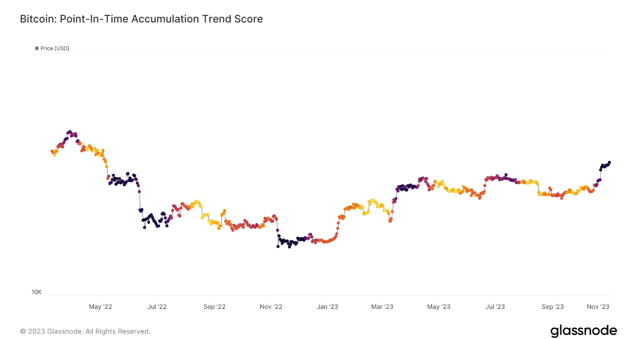Image resolution: width=644 pixels, height=339 pixels.
Task: Click the glassnode logo
Action: pos(583,330)
